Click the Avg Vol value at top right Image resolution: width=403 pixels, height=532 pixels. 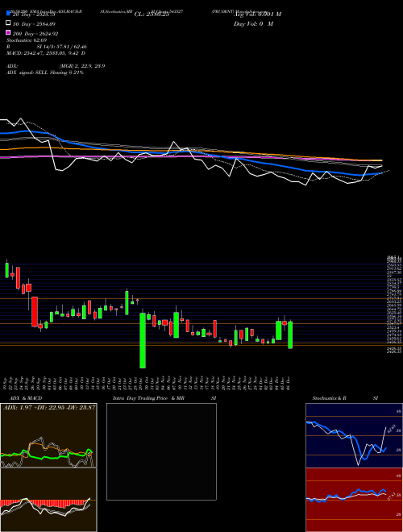point(257,15)
